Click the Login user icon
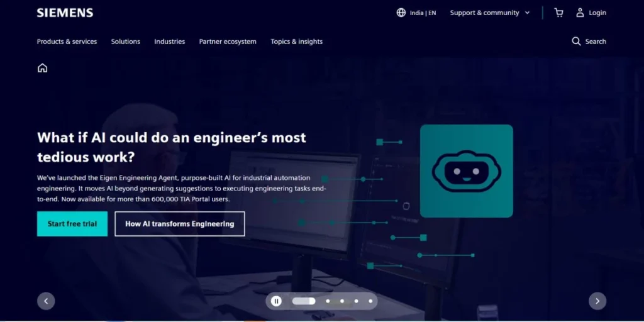Image resolution: width=644 pixels, height=322 pixels. [580, 13]
